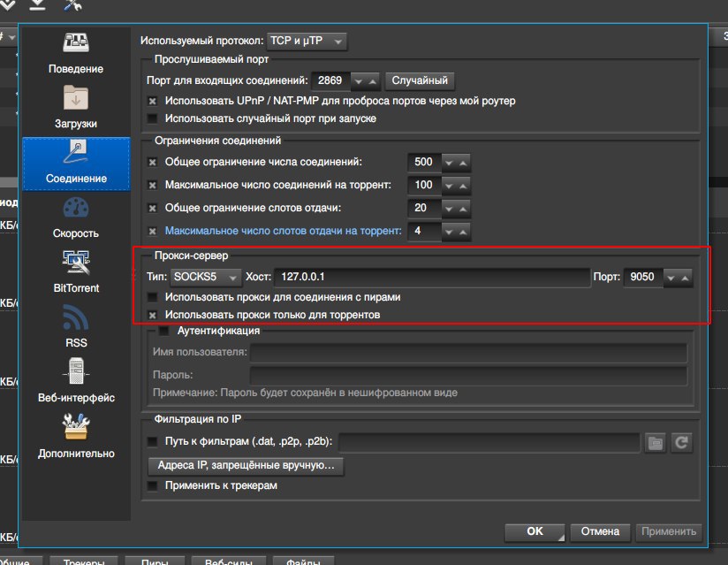Click the download icon in main window toolbar

[x=38, y=4]
